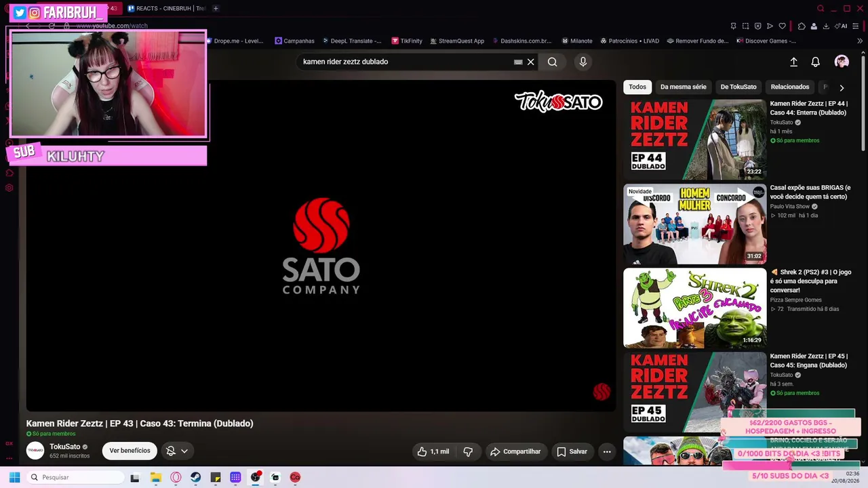Click the YouTube search magnifier button
This screenshot has width=868, height=488.
point(553,62)
